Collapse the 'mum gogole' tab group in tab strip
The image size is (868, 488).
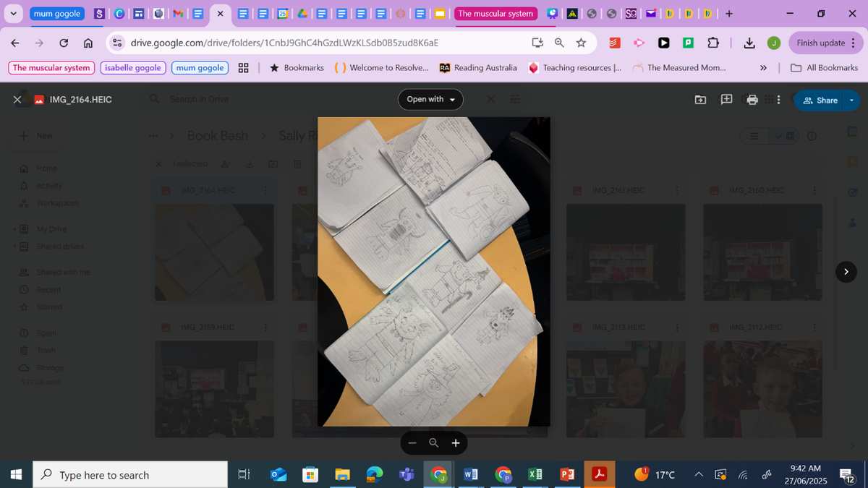58,13
